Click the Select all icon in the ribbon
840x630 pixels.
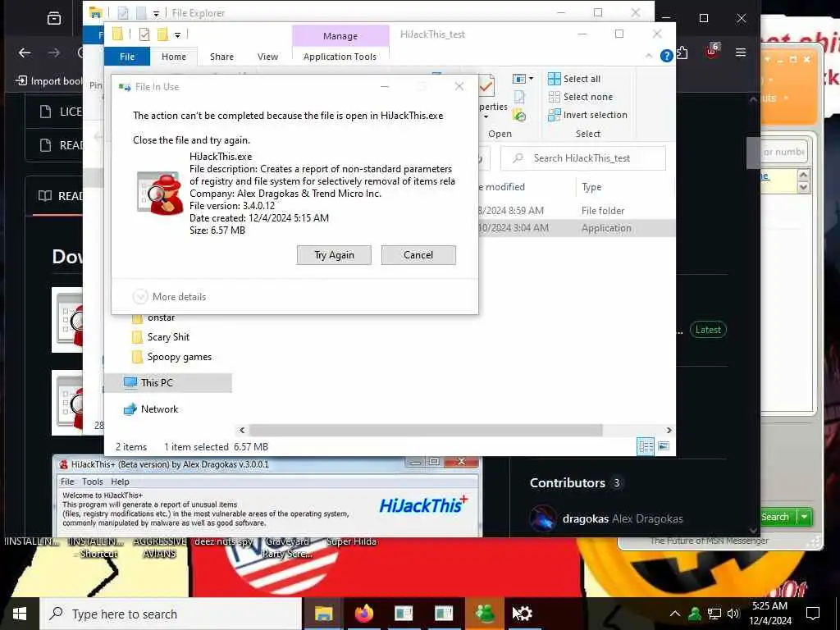tap(554, 79)
